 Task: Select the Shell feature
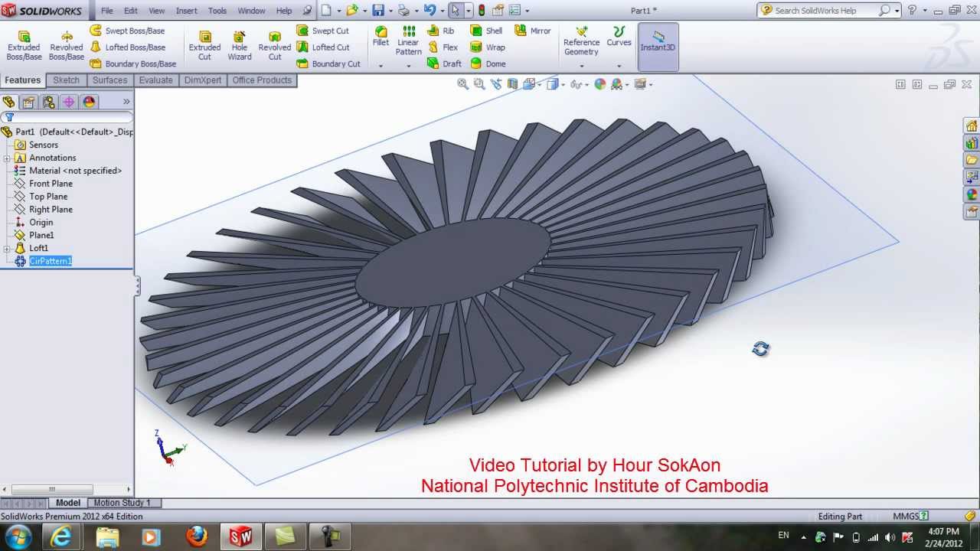486,31
